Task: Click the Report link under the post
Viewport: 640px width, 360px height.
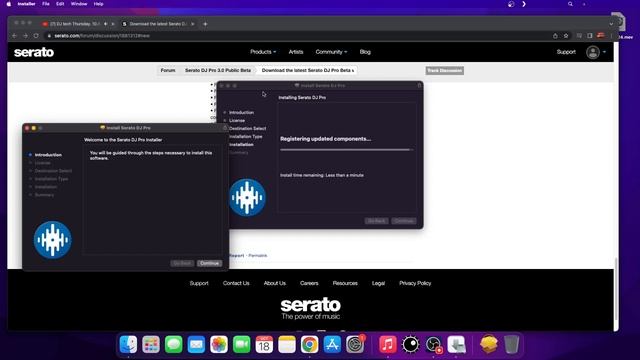Action: (236, 256)
